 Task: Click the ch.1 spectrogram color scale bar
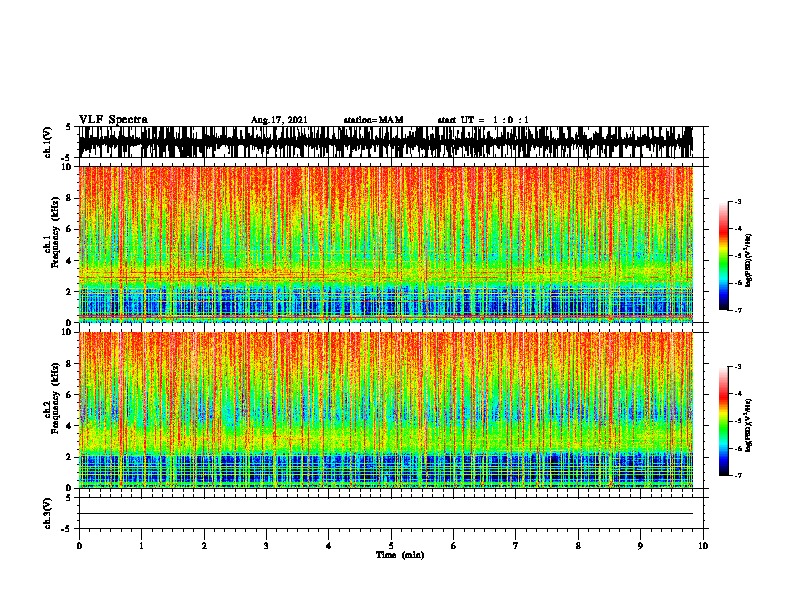pyautogui.click(x=724, y=256)
